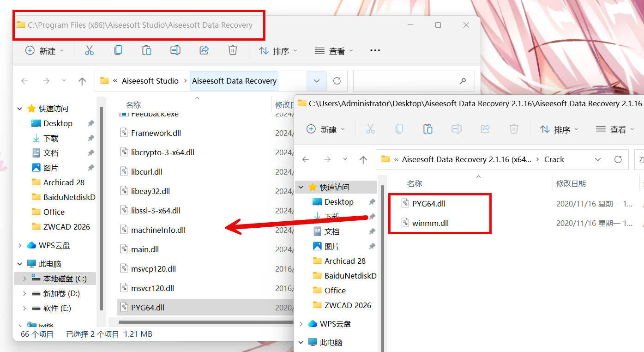Click the trash delete icon in the Data Recovery window

[233, 51]
